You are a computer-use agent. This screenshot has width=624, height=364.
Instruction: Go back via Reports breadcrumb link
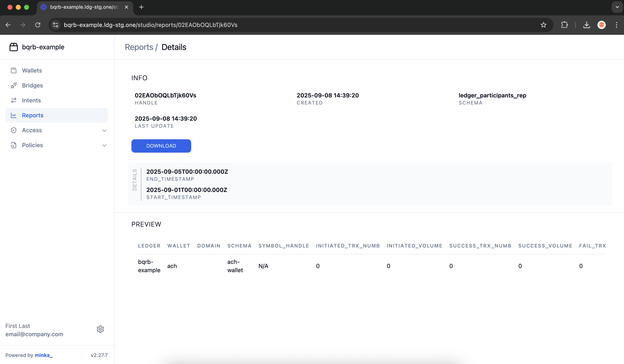[x=139, y=47]
